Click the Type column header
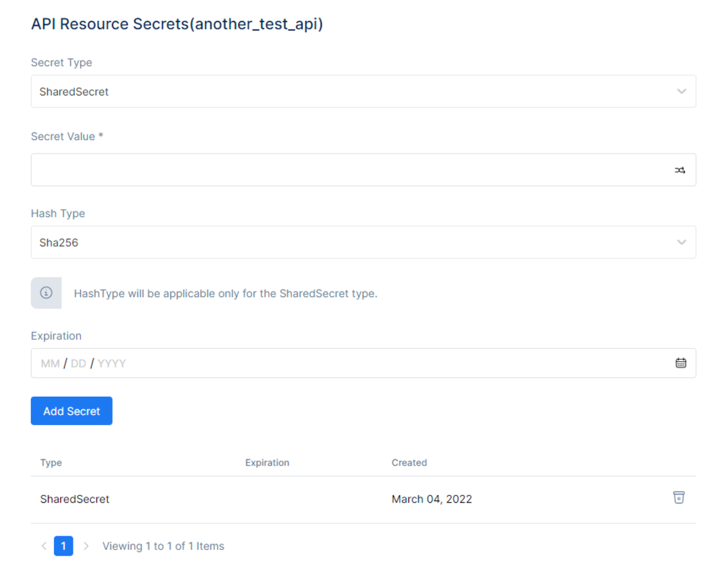This screenshot has width=728, height=576. pos(51,463)
